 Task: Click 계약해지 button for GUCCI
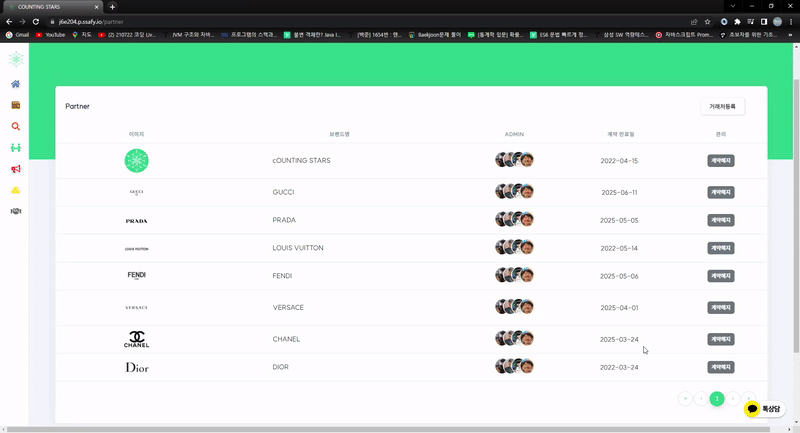720,192
